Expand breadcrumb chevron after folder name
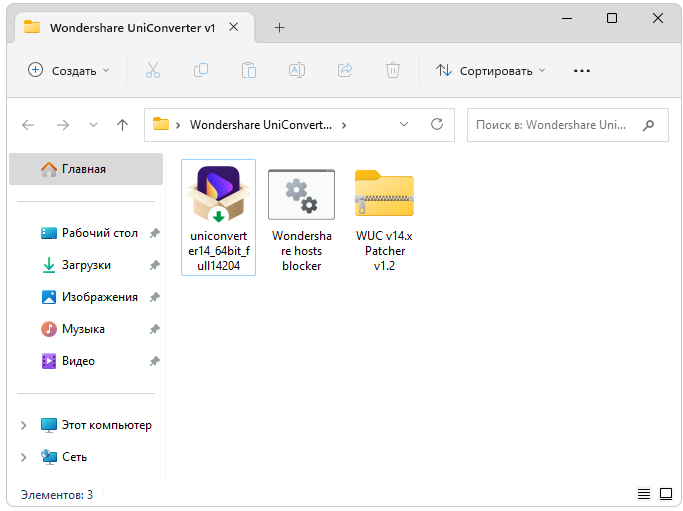 [344, 125]
